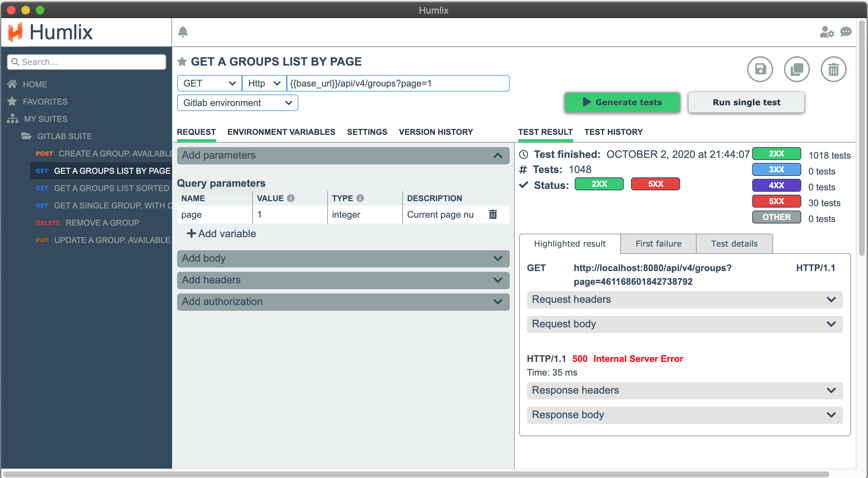
Task: Click the Generate tests button
Action: coord(622,102)
